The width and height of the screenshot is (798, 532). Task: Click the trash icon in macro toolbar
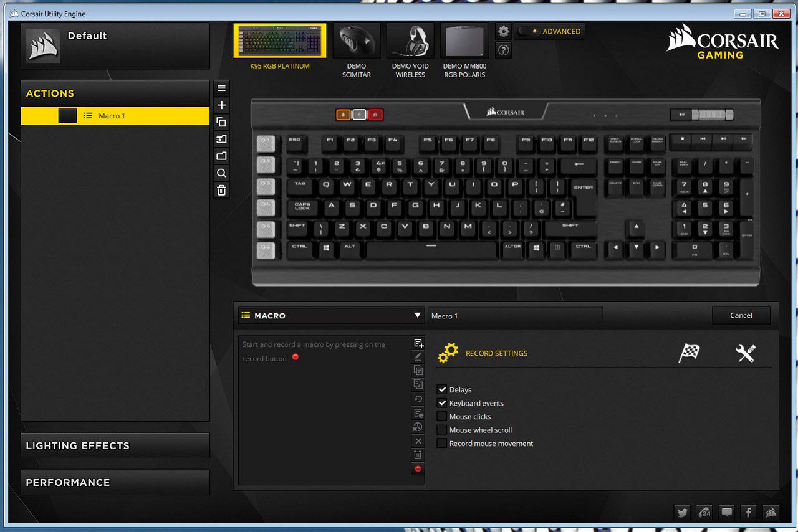point(418,455)
